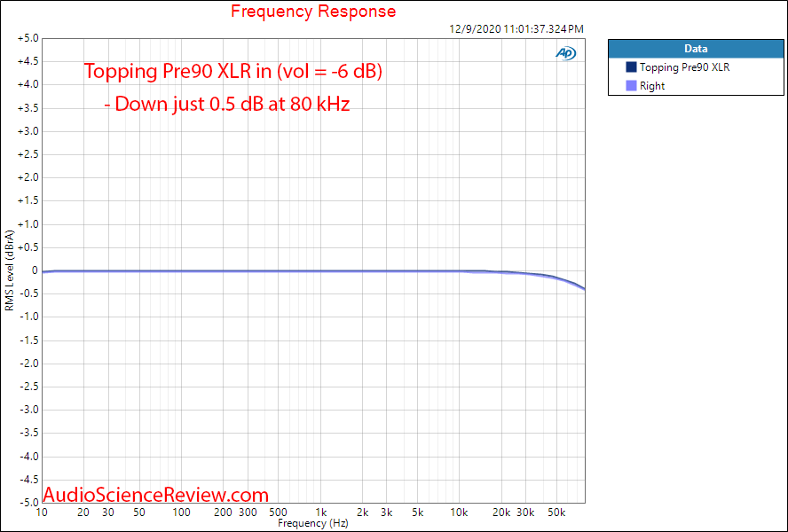This screenshot has height=532, width=788.
Task: Click the -3.5 label on the level axis
Action: (x=29, y=433)
